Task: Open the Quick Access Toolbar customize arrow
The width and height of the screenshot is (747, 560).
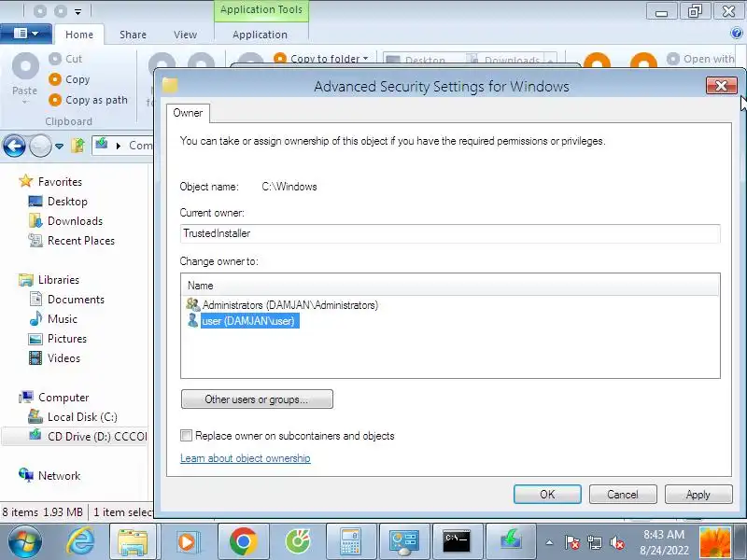Action: pyautogui.click(x=78, y=11)
